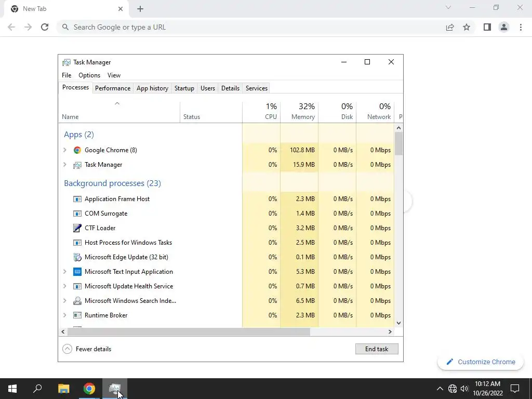Image resolution: width=532 pixels, height=399 pixels.
Task: Sort processes by CPU column header
Action: point(261,111)
